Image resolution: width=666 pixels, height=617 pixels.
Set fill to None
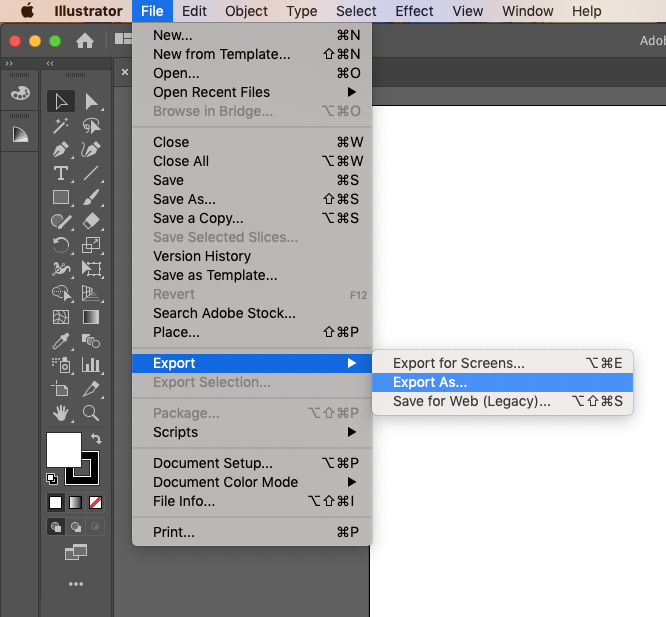(x=96, y=502)
